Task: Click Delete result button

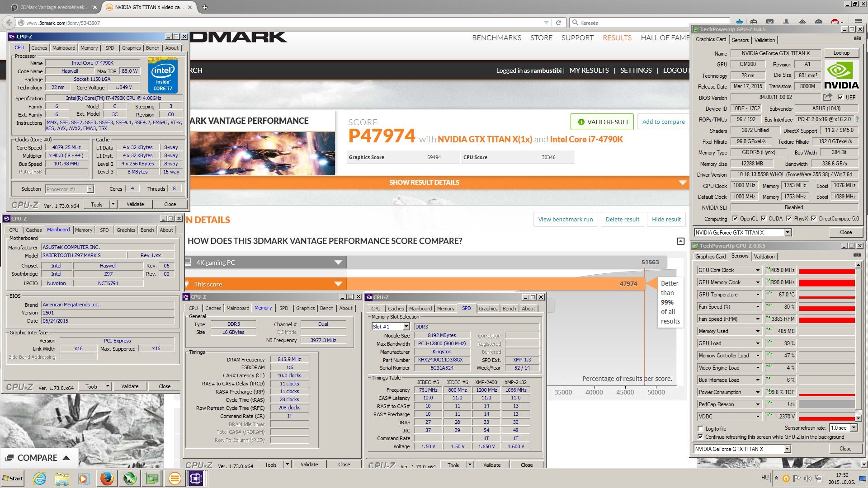Action: [622, 220]
